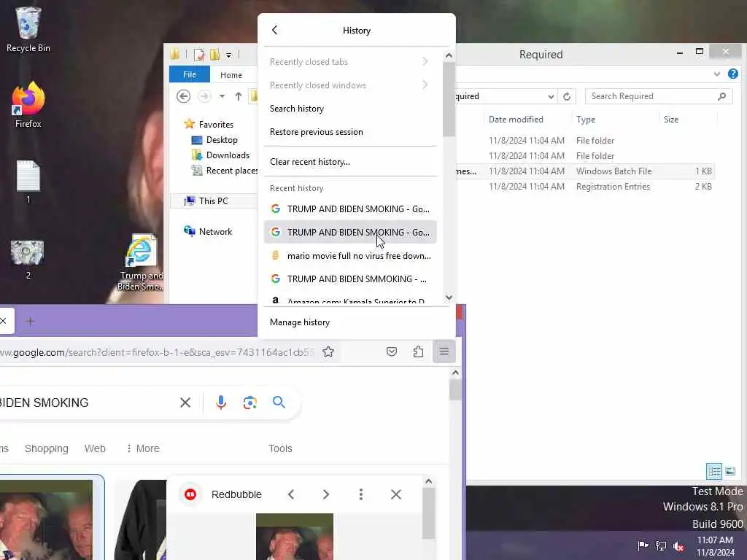Open highlighted TRUMP AND BIDEN SMOKING history entry
The height and width of the screenshot is (560, 747).
tap(350, 232)
